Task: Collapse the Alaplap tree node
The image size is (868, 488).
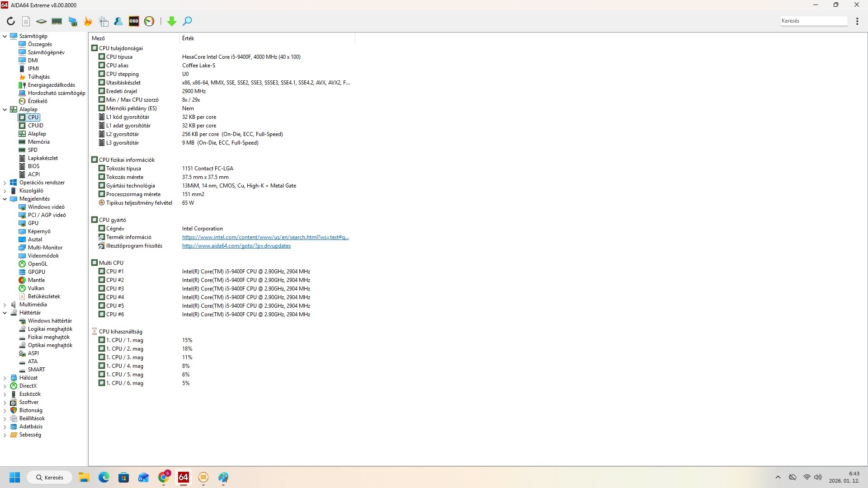Action: 5,109
